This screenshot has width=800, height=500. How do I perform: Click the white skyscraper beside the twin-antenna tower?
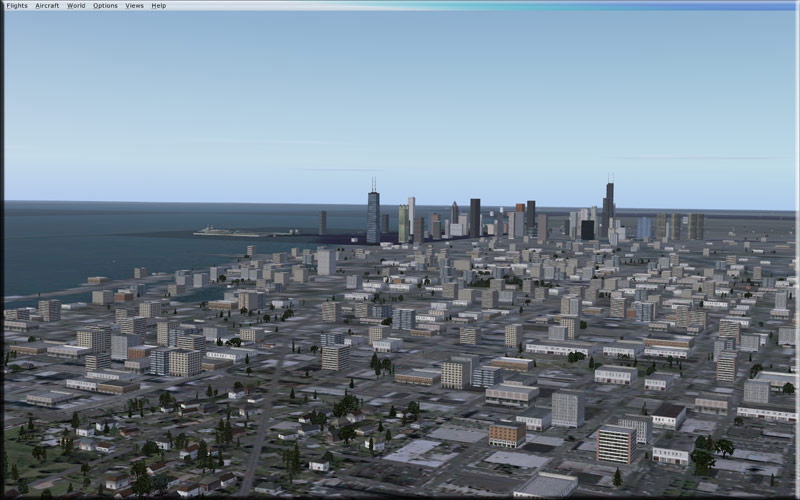coord(411,215)
